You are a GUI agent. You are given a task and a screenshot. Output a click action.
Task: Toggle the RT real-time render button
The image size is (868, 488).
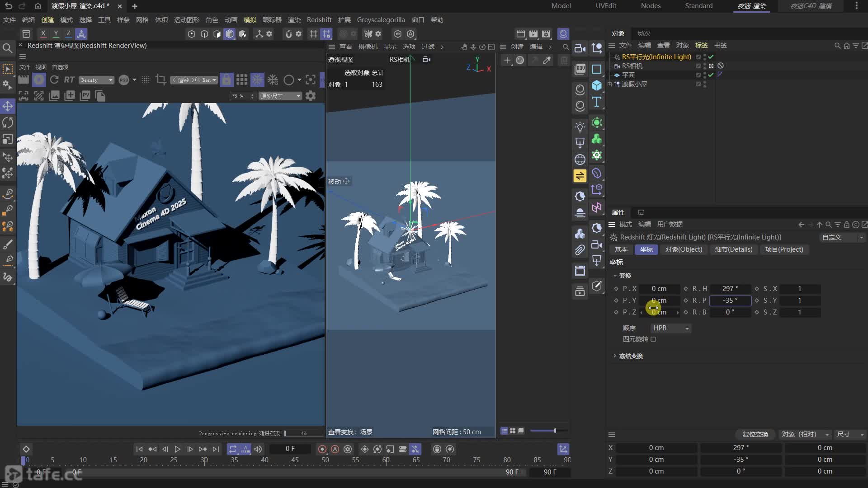tap(69, 80)
